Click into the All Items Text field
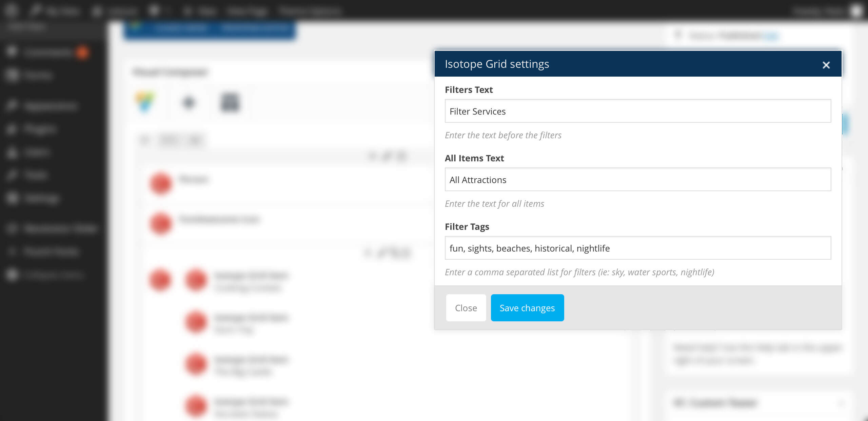 [x=638, y=179]
